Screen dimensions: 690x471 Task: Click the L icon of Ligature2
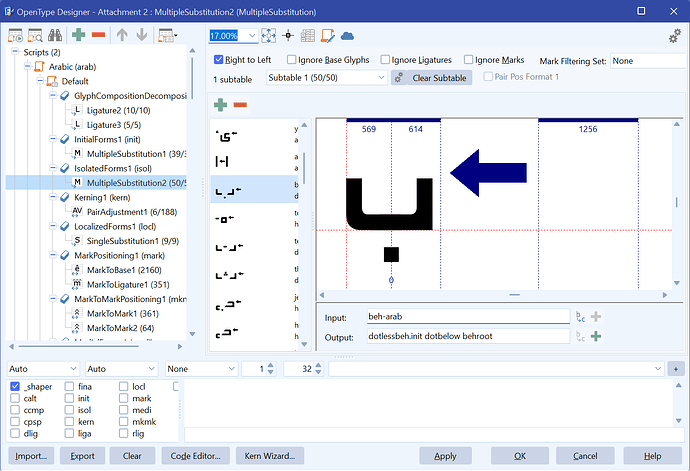[x=77, y=110]
